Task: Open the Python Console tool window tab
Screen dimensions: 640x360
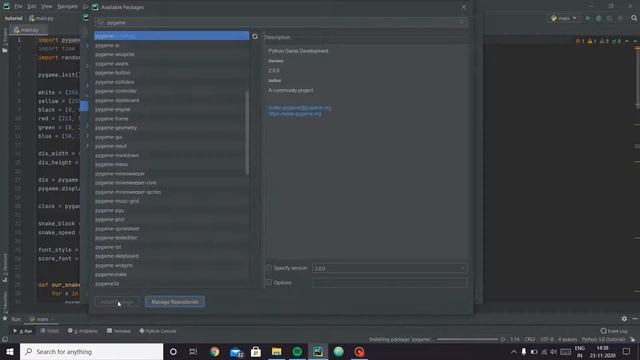Action: [x=158, y=331]
